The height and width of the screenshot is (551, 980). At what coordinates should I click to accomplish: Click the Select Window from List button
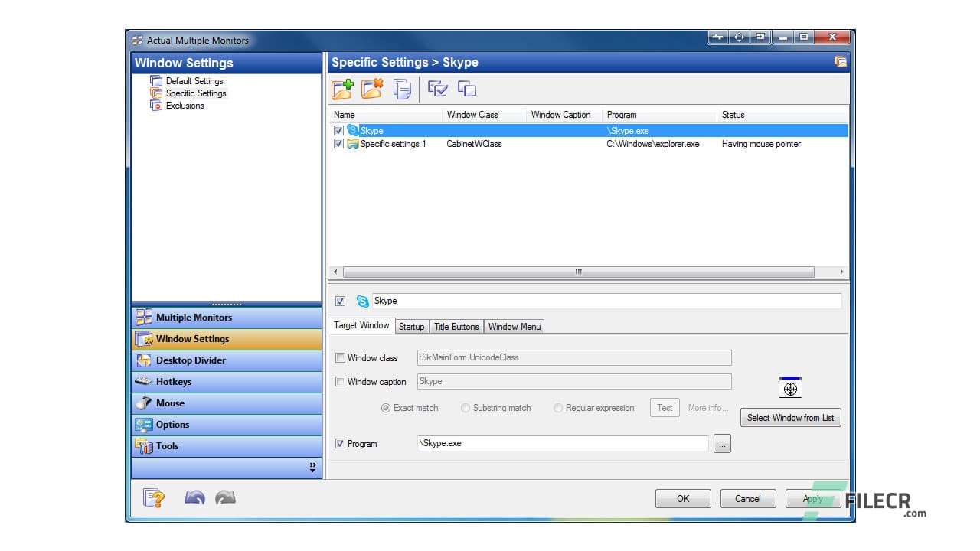[790, 418]
